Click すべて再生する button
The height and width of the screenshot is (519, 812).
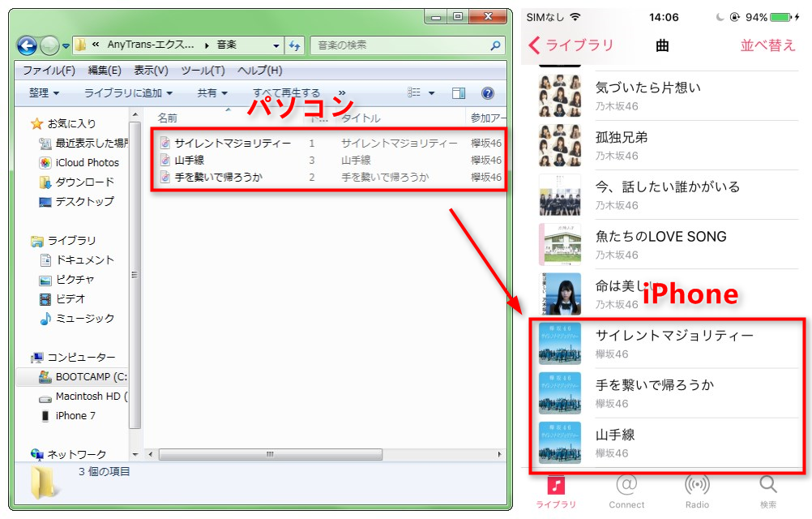pos(286,93)
